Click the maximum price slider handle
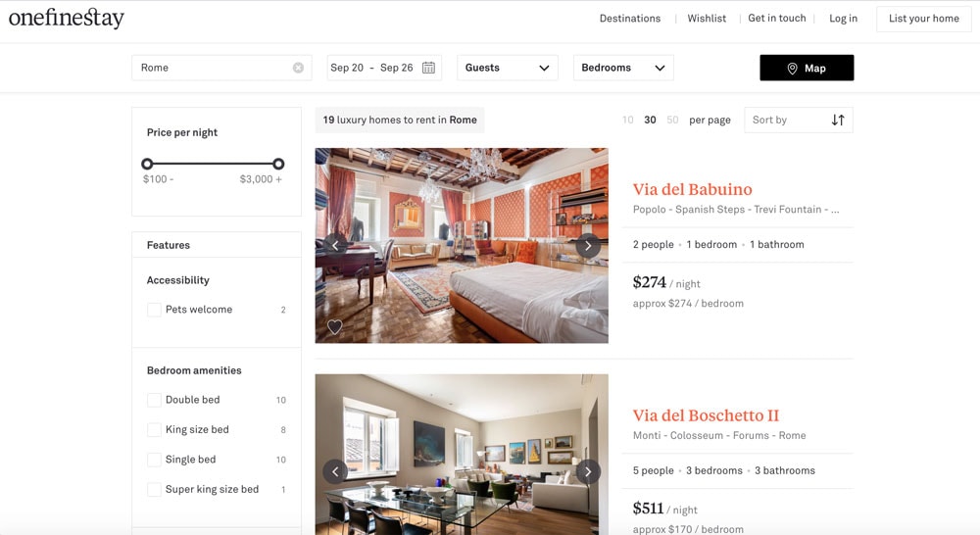This screenshot has width=980, height=535. [278, 164]
